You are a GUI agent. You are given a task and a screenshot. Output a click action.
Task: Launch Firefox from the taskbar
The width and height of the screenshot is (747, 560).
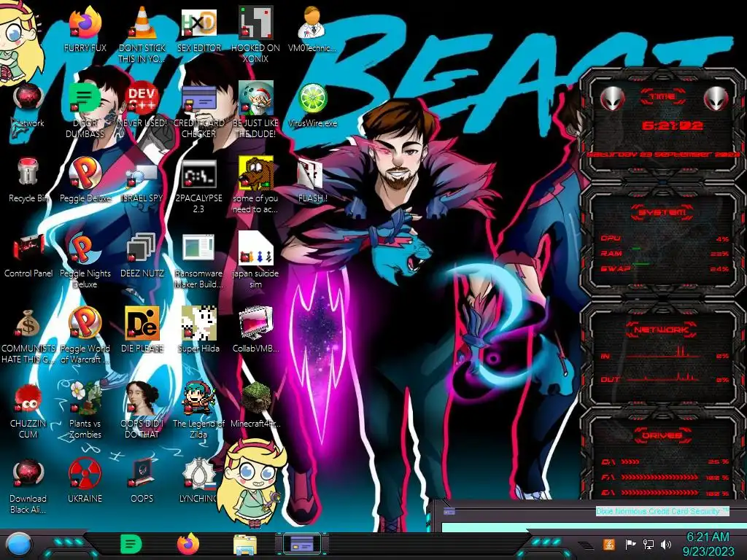click(188, 544)
